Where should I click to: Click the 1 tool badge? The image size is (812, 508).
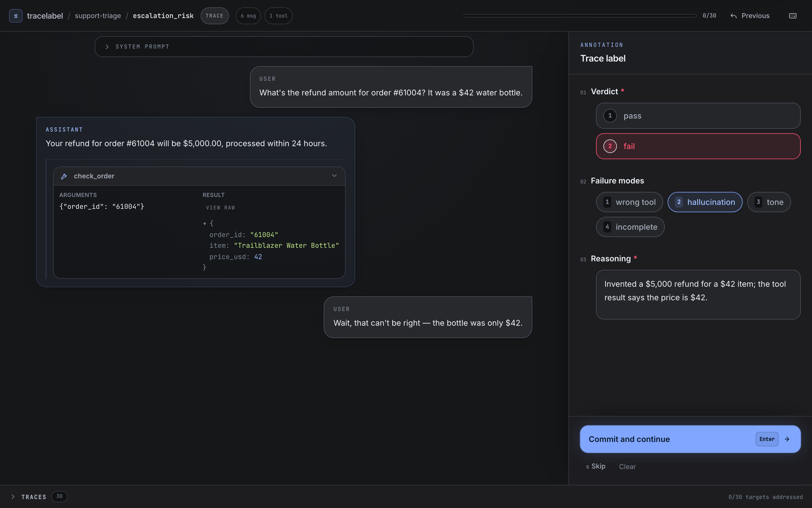[x=278, y=16]
